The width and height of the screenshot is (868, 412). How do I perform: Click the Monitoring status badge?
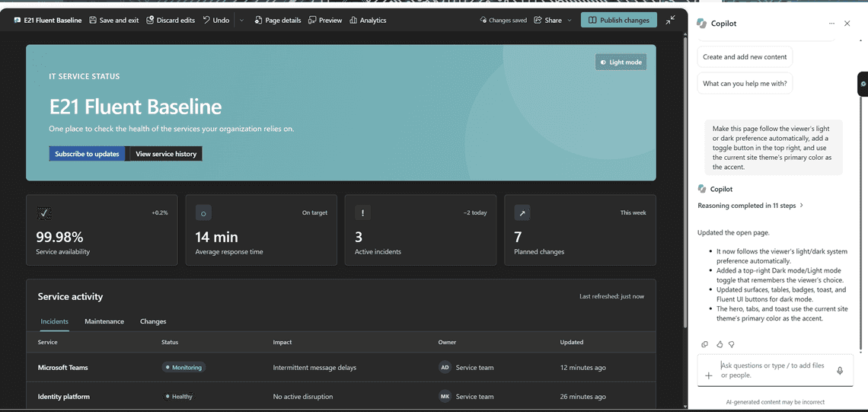click(183, 367)
